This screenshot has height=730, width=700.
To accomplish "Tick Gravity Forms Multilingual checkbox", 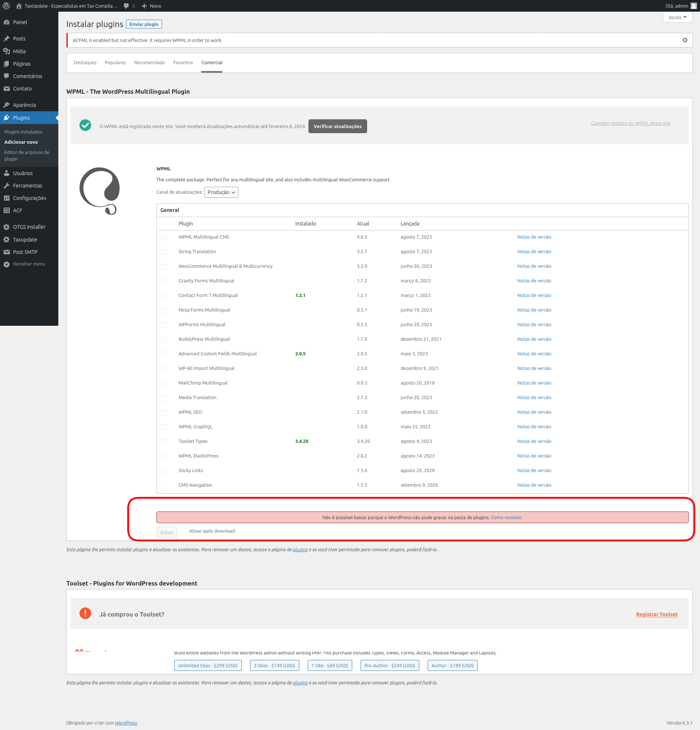I will [x=163, y=281].
